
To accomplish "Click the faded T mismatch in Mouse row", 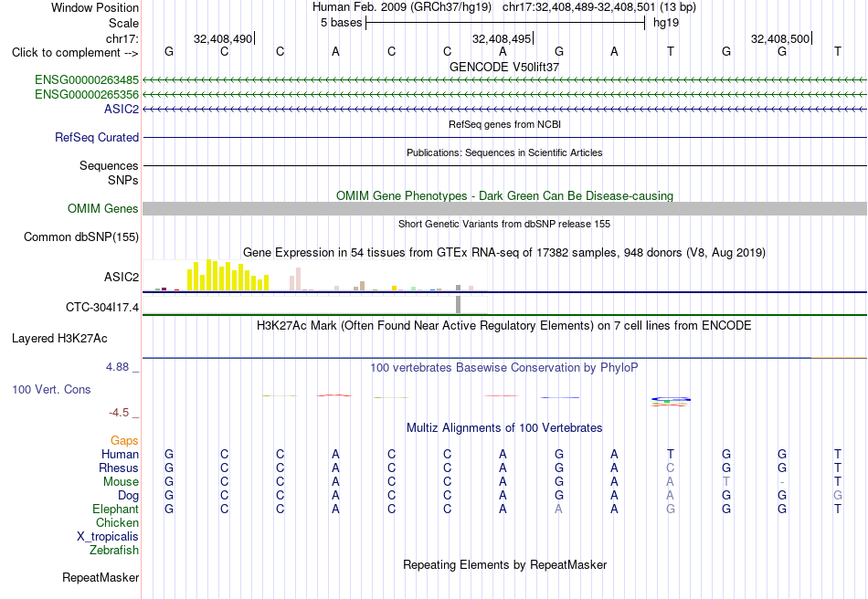I will tap(726, 482).
